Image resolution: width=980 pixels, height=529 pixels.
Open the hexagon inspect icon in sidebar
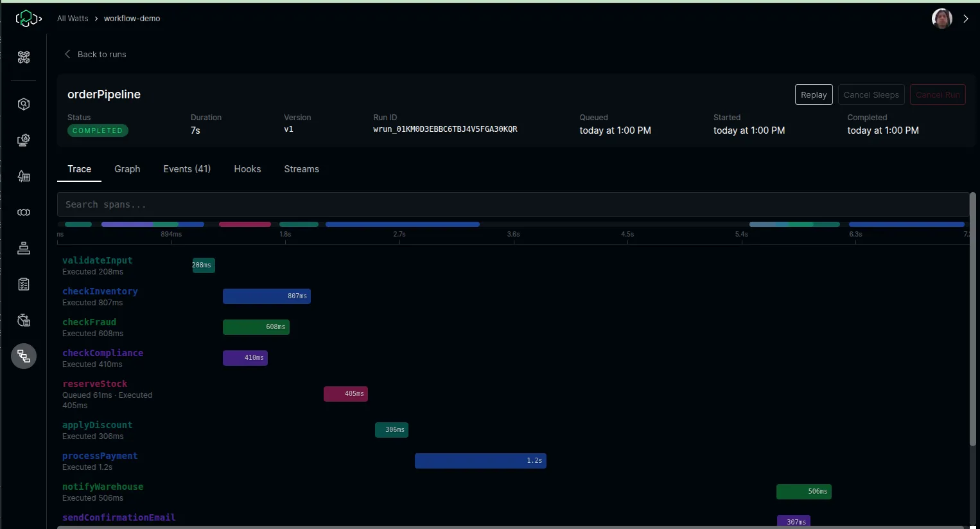point(24,104)
